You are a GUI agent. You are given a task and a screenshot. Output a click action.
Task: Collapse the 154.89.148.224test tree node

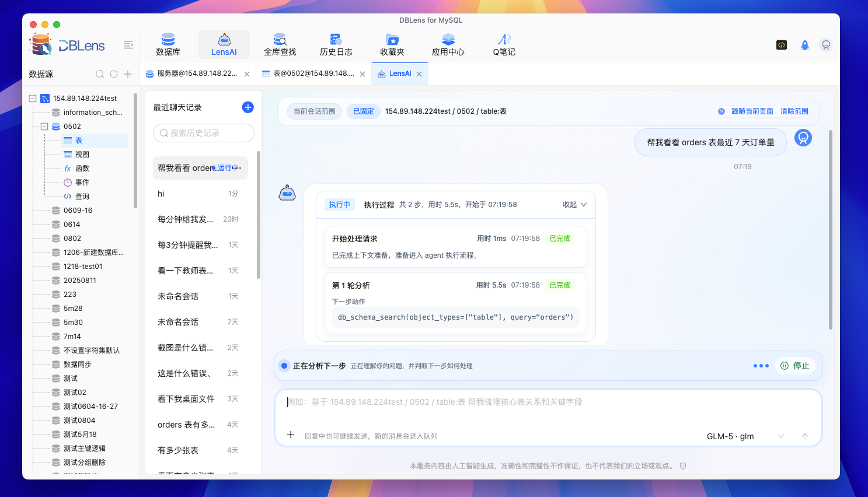33,99
